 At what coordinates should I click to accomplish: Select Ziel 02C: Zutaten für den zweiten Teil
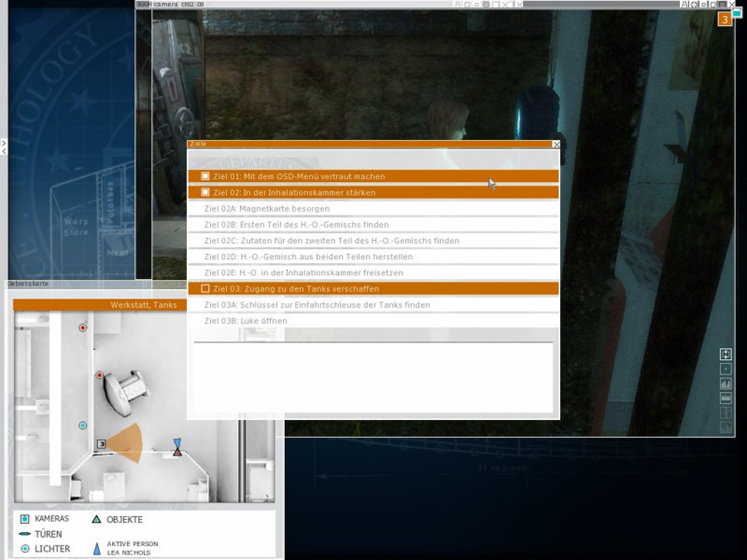tap(373, 240)
